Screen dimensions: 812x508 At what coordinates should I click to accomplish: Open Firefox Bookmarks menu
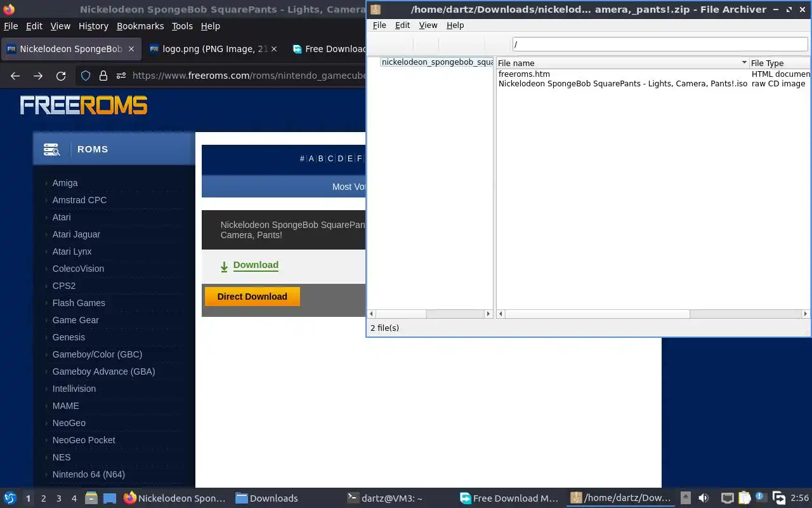(x=140, y=26)
